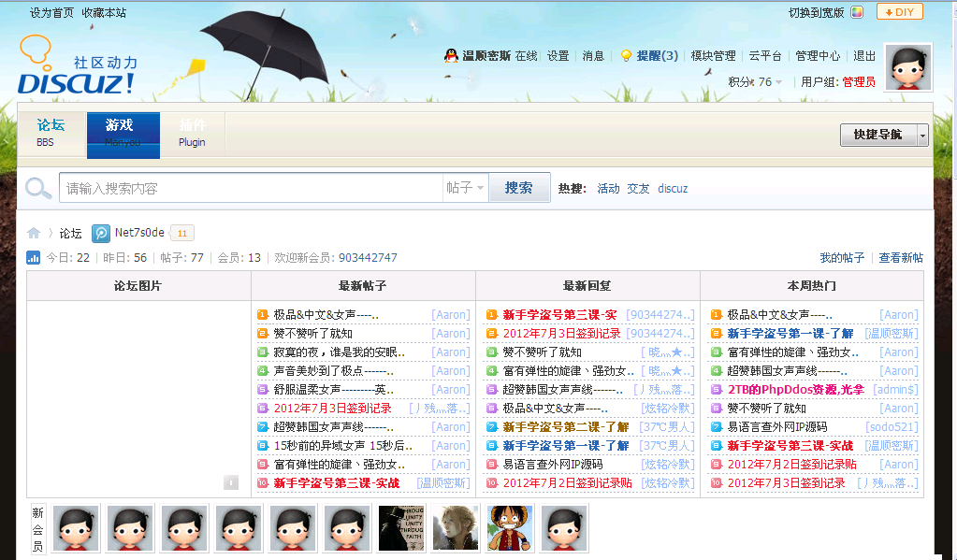Click the 搜索 button
The image size is (957, 560).
click(519, 188)
